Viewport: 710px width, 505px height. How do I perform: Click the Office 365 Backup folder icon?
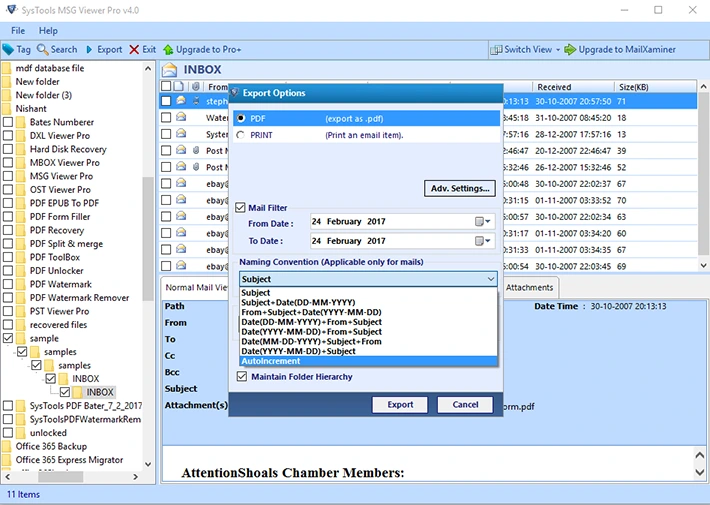(6, 447)
